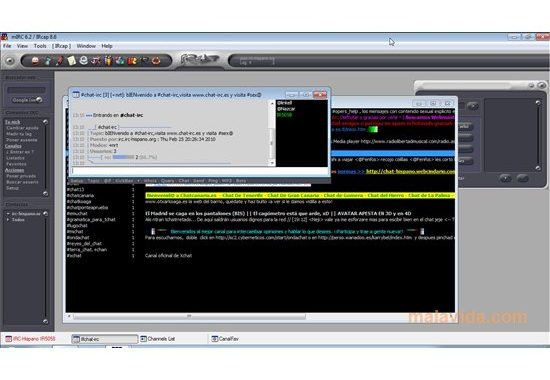The width and height of the screenshot is (550, 380).
Task: Click the chat-hispano.webcindario.com hyperlink
Action: click(410, 172)
